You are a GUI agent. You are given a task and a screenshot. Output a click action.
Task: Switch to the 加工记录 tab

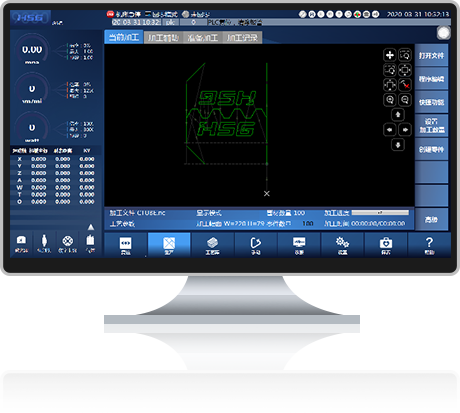242,37
